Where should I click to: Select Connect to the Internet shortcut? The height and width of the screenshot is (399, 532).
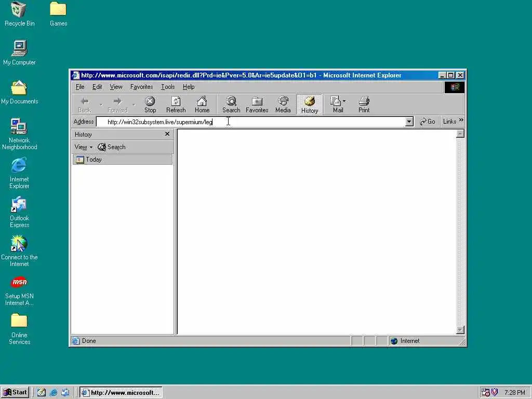point(19,251)
